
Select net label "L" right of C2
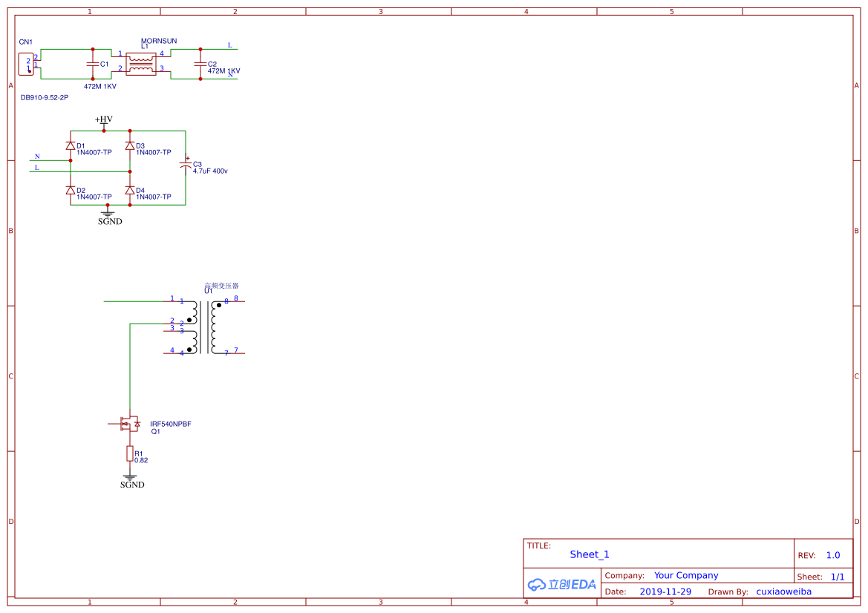[229, 45]
